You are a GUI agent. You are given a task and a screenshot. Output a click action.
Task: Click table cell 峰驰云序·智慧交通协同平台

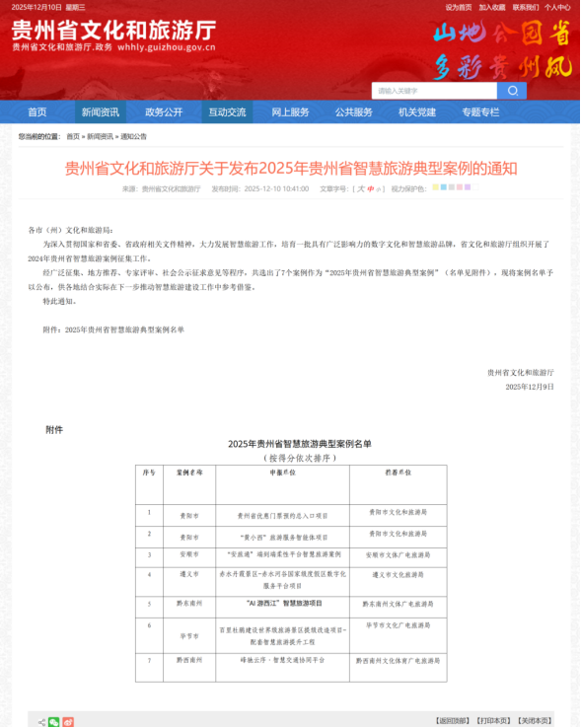click(x=282, y=660)
